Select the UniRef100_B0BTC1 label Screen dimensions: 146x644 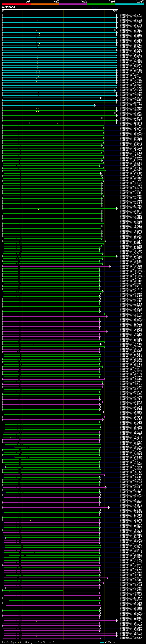coord(131,547)
